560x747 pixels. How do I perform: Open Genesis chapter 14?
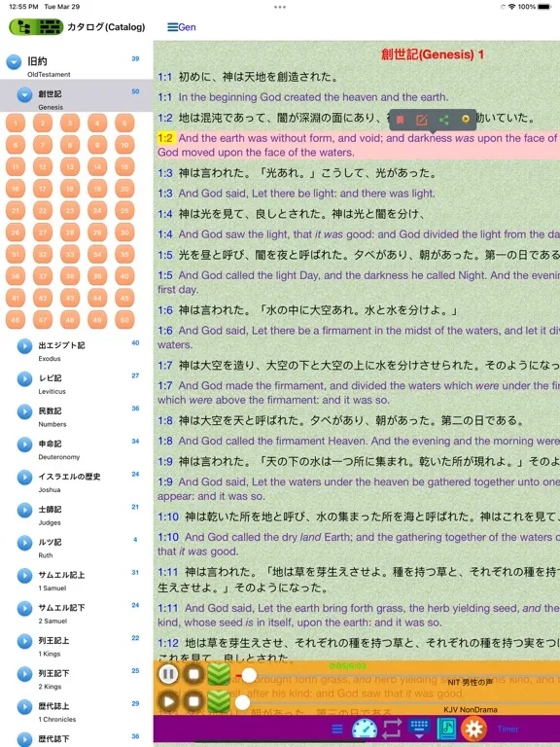click(x=97, y=167)
